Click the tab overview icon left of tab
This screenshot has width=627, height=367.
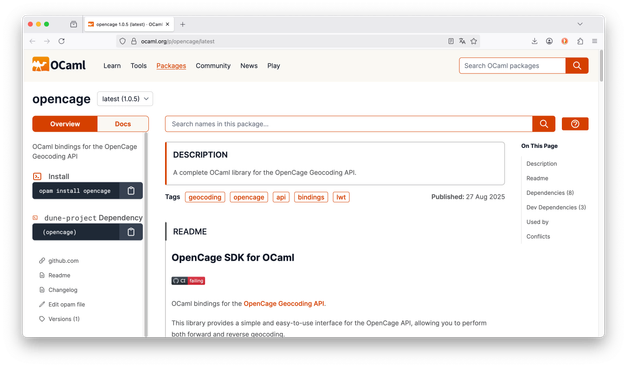(74, 24)
